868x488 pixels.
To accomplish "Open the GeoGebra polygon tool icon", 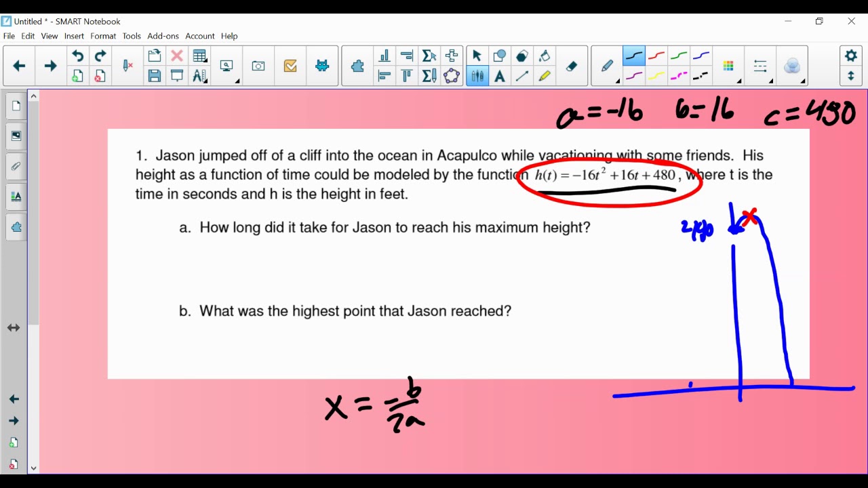I will (452, 76).
